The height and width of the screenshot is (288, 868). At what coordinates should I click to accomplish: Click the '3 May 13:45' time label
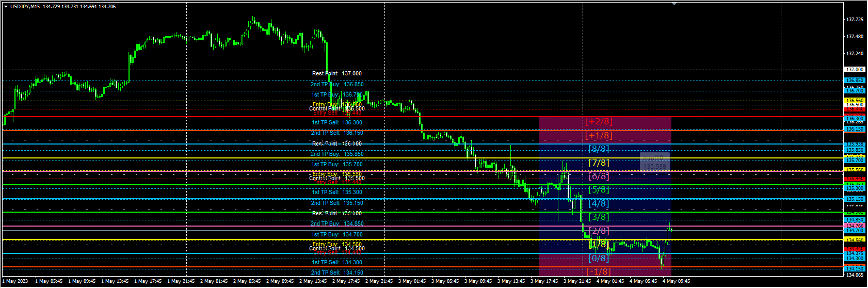pyautogui.click(x=511, y=282)
